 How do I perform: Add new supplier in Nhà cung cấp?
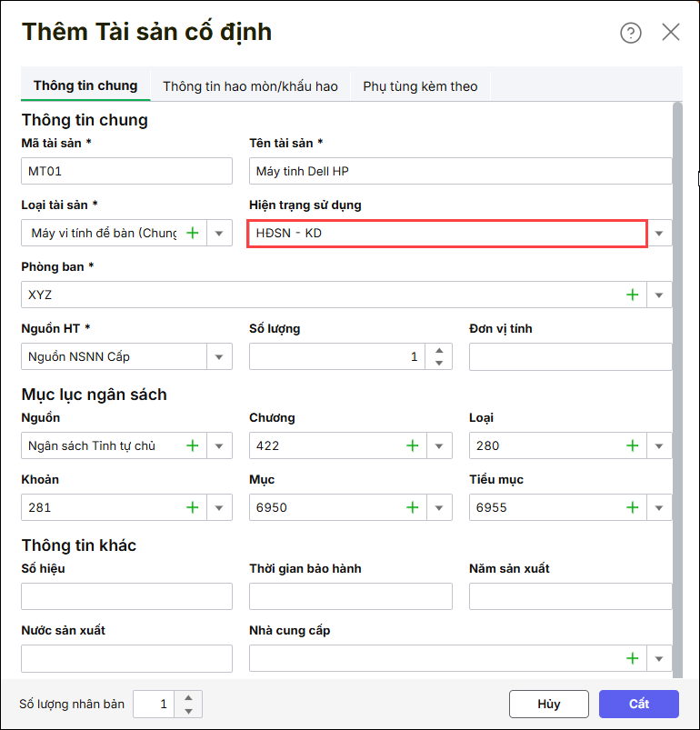632,659
